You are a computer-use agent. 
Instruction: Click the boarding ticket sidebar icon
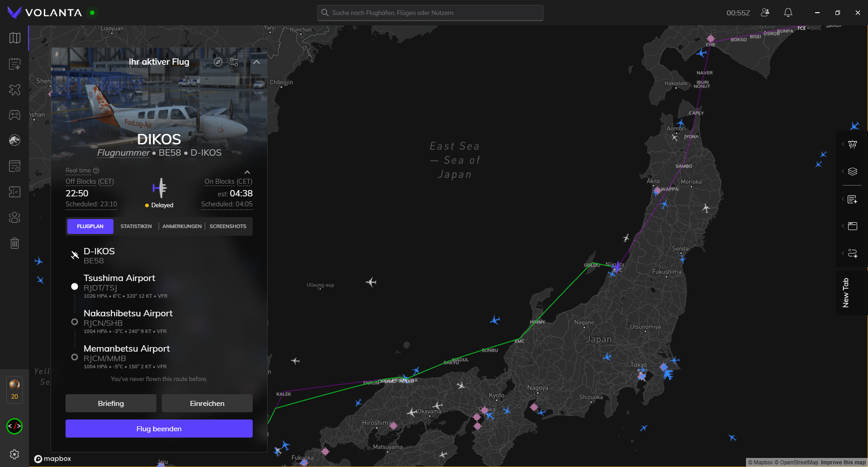tap(15, 166)
